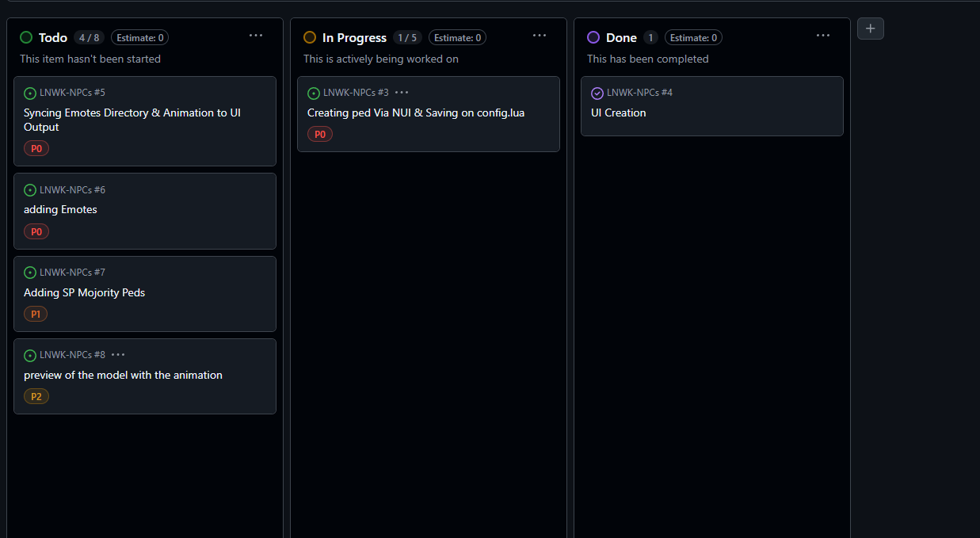Click the plus icon to add column
The height and width of the screenshot is (538, 980).
870,29
